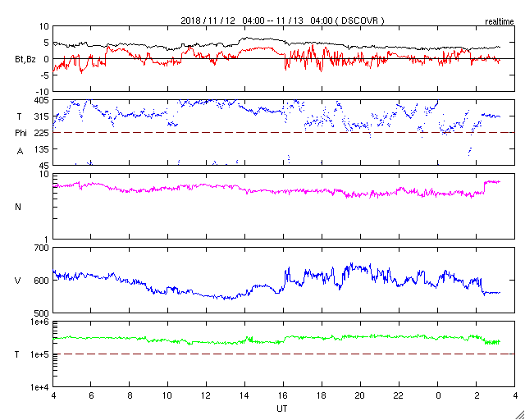
Task: Select the 'V' velocity axis label
Action: (17, 281)
